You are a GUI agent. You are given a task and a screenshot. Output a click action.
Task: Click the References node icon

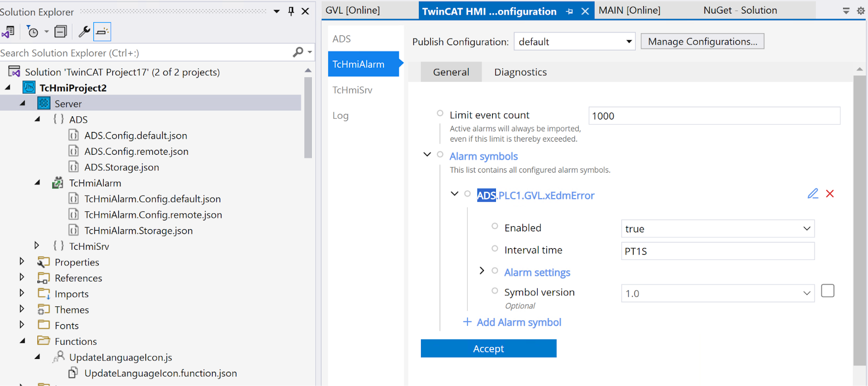[x=43, y=278]
